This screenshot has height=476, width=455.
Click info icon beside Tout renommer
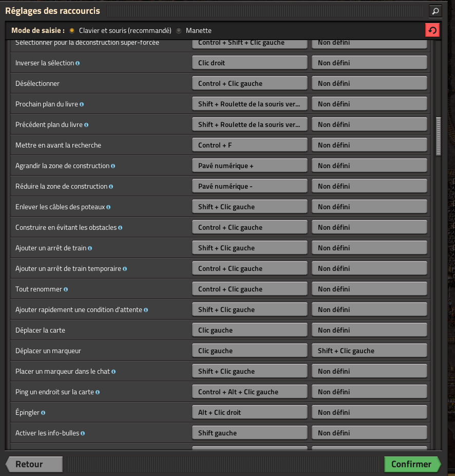[66, 289]
